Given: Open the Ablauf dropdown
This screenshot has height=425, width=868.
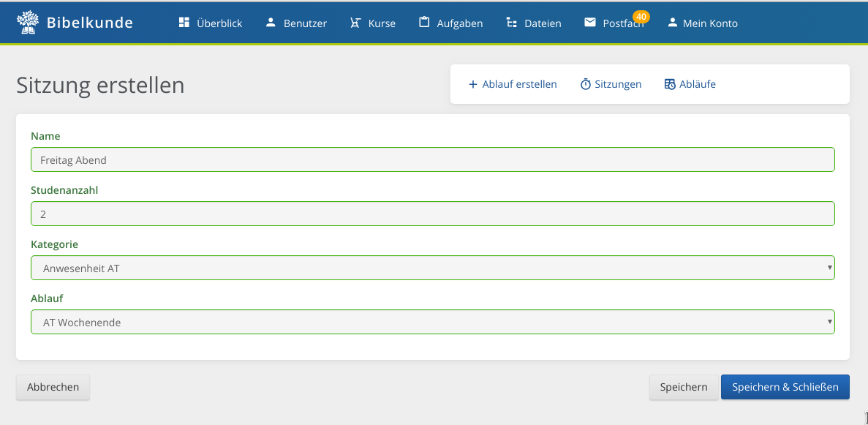Looking at the screenshot, I should [433, 322].
